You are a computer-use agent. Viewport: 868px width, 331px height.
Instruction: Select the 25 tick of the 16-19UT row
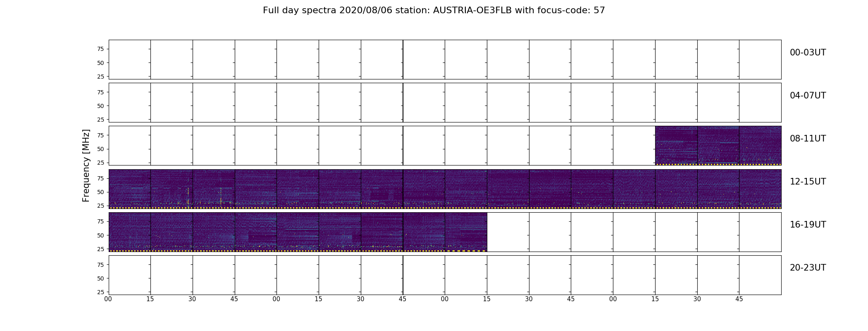coord(100,249)
